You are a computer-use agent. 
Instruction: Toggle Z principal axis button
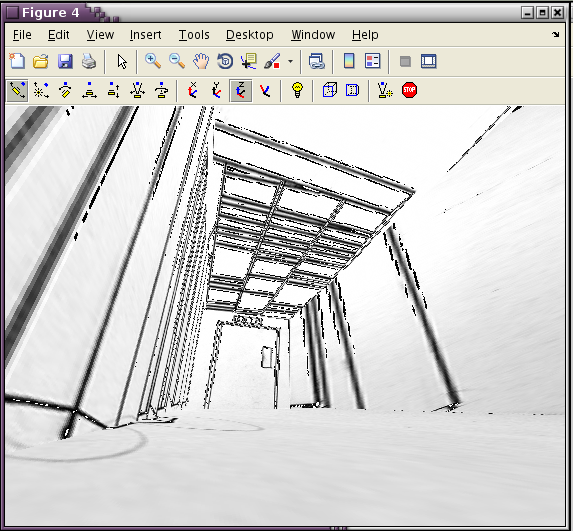[x=240, y=90]
